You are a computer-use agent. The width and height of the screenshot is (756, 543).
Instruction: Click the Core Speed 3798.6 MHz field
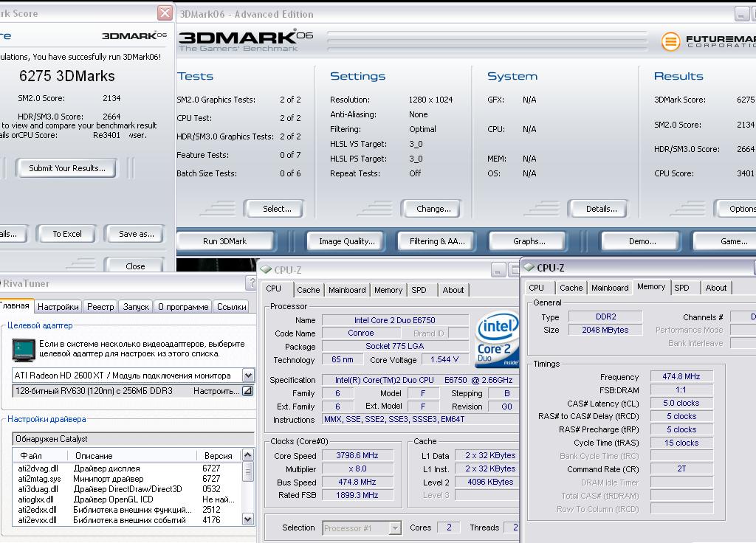tap(358, 455)
